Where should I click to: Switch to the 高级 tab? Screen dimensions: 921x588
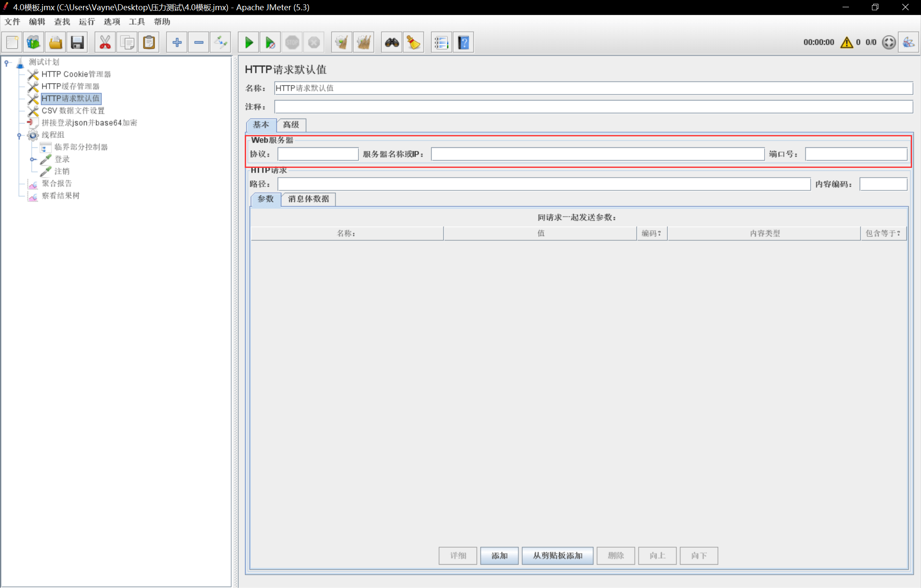tap(291, 125)
